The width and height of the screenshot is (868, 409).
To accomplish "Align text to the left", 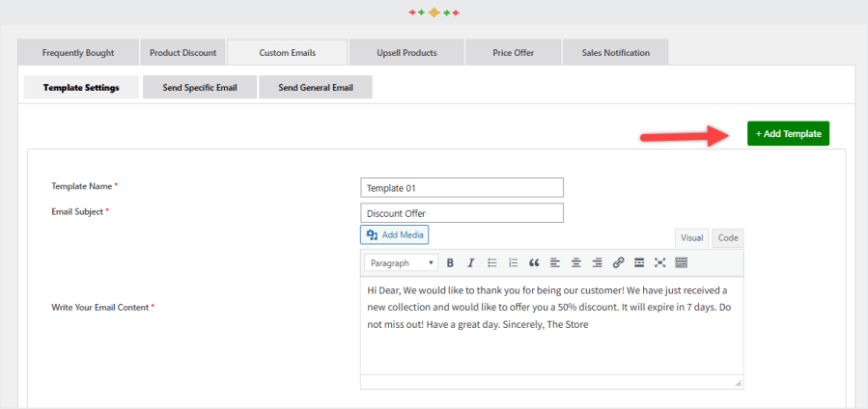I will [555, 262].
